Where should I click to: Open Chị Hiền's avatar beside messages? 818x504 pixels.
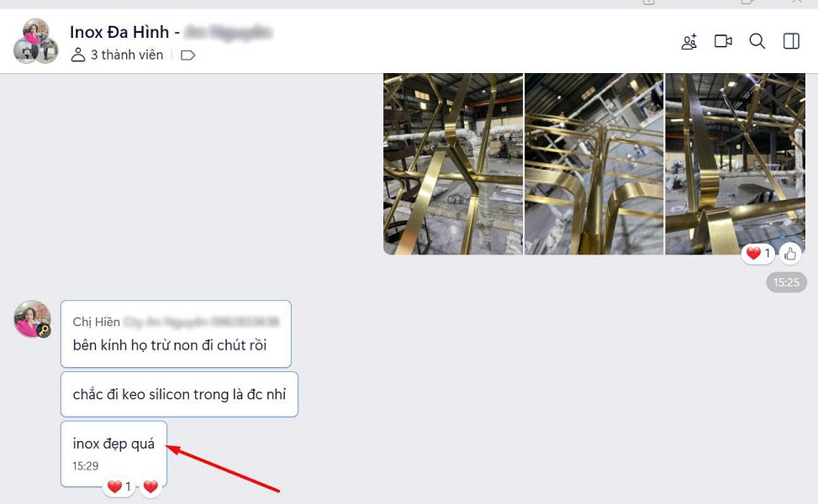(32, 319)
